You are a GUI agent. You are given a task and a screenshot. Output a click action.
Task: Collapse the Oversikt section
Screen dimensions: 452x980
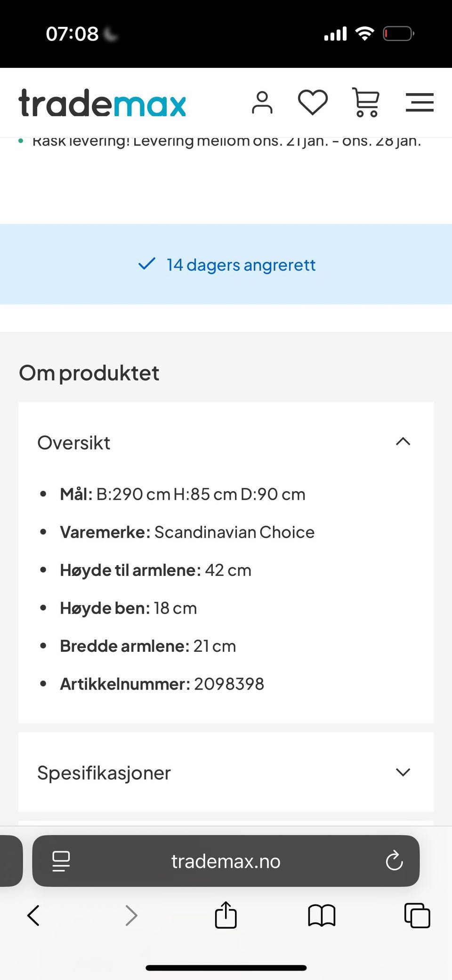tap(403, 442)
